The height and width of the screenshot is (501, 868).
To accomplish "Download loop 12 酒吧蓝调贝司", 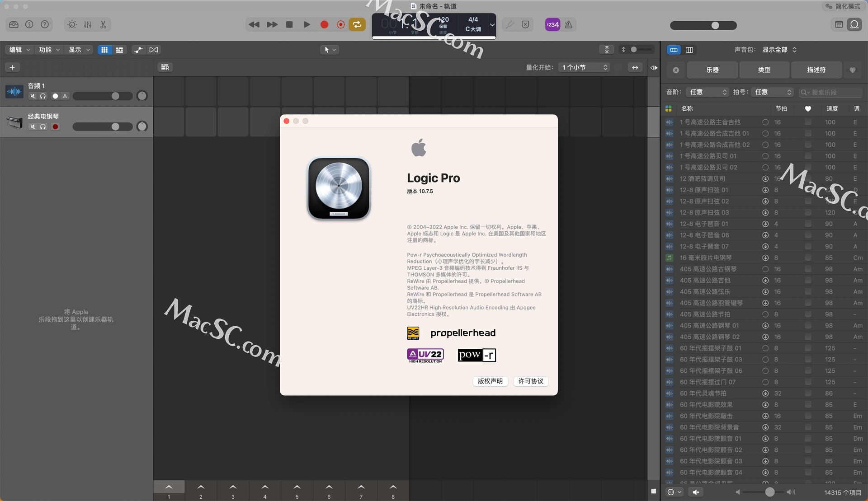I will [x=765, y=178].
